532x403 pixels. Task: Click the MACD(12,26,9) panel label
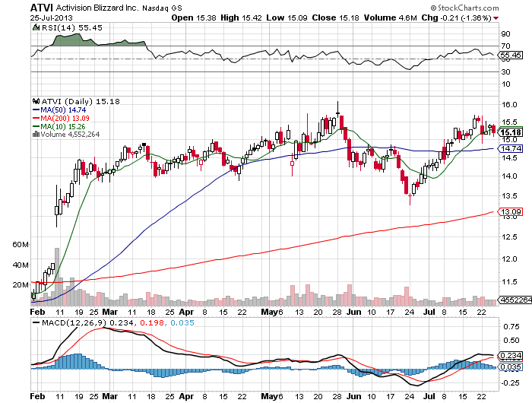74,322
